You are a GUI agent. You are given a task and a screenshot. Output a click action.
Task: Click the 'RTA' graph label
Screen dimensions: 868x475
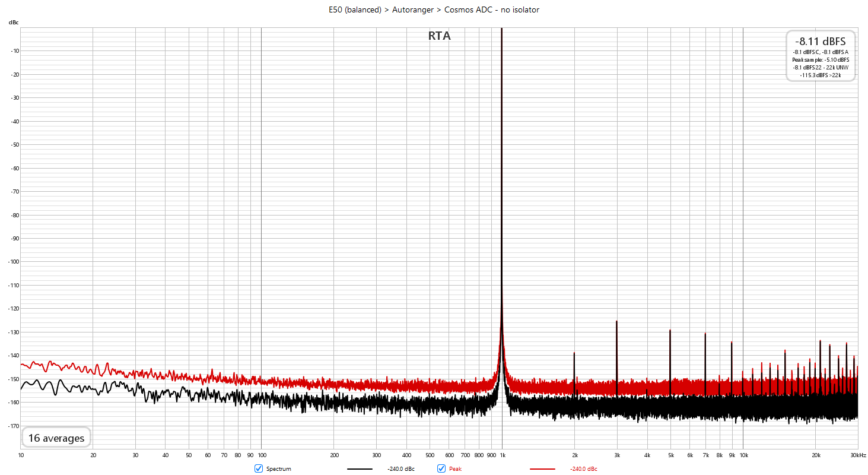point(439,36)
